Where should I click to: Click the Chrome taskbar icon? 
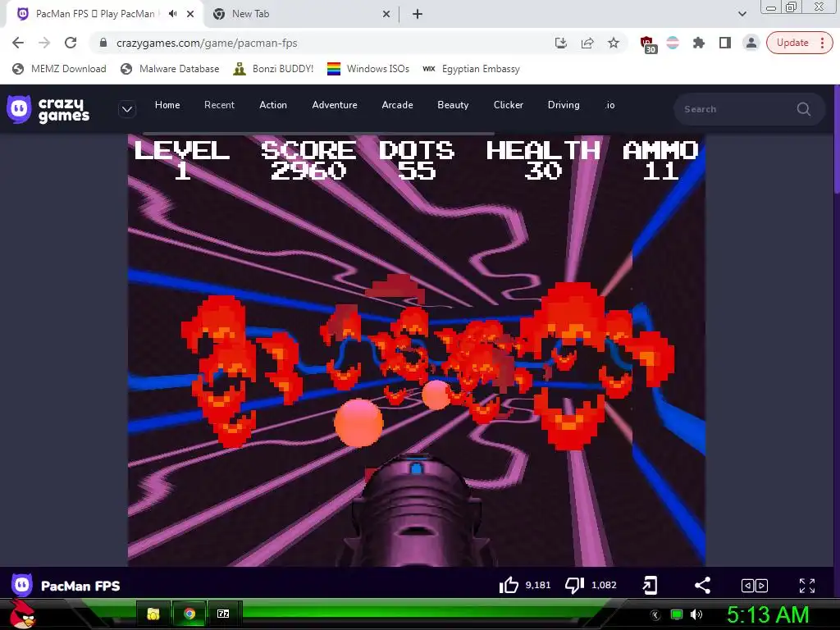189,614
